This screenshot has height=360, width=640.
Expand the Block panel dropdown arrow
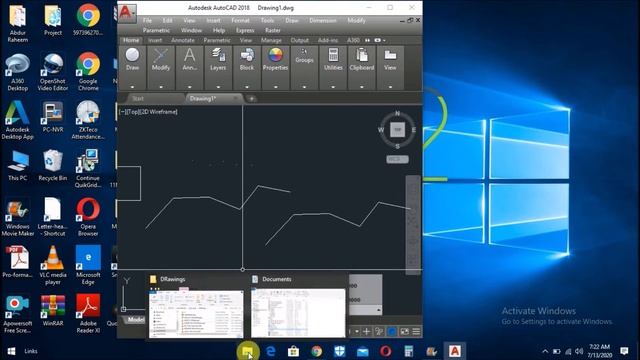point(247,87)
